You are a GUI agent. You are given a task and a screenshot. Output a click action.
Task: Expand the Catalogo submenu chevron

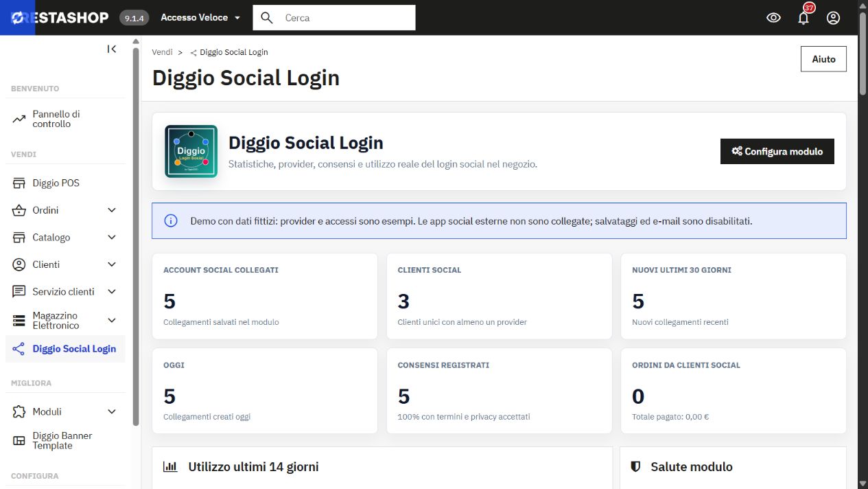pyautogui.click(x=112, y=238)
